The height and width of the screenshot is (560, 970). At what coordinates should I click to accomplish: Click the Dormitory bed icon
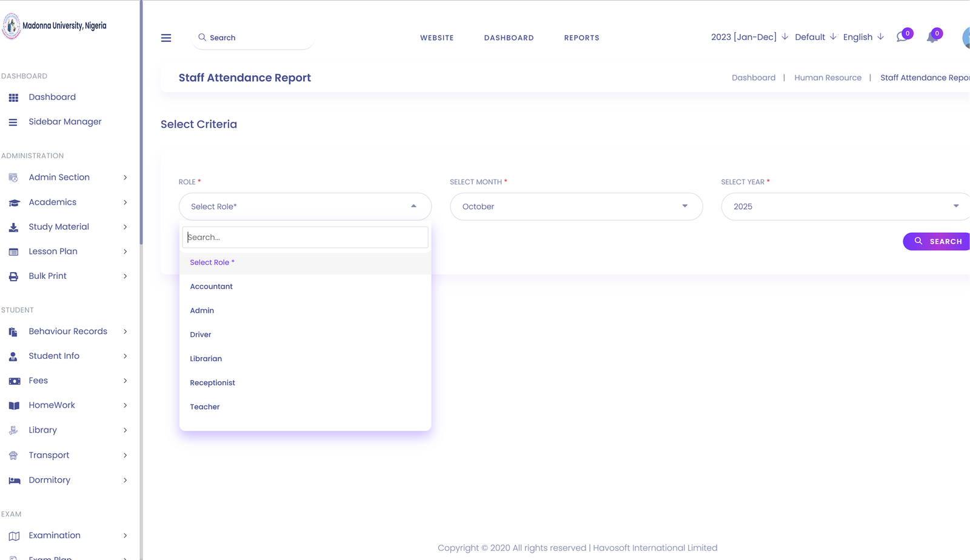pyautogui.click(x=14, y=480)
